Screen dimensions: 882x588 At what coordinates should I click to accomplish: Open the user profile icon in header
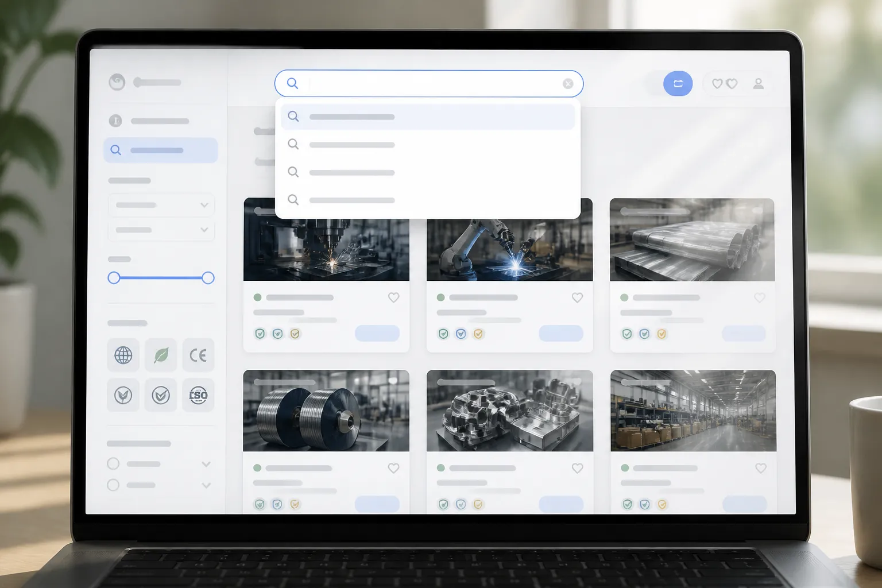[x=759, y=84]
